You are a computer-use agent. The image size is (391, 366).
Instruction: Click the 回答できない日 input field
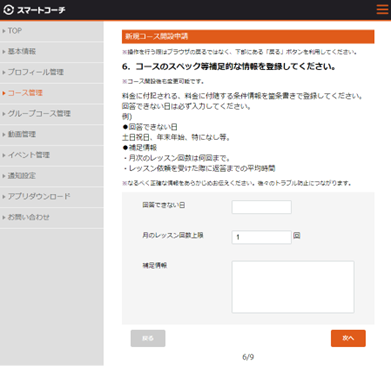coord(262,207)
